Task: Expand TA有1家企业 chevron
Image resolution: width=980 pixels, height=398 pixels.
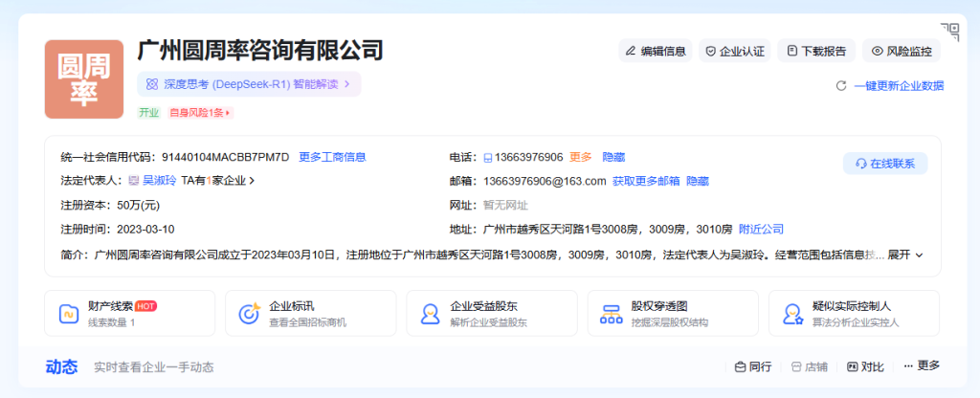Action: [x=218, y=180]
